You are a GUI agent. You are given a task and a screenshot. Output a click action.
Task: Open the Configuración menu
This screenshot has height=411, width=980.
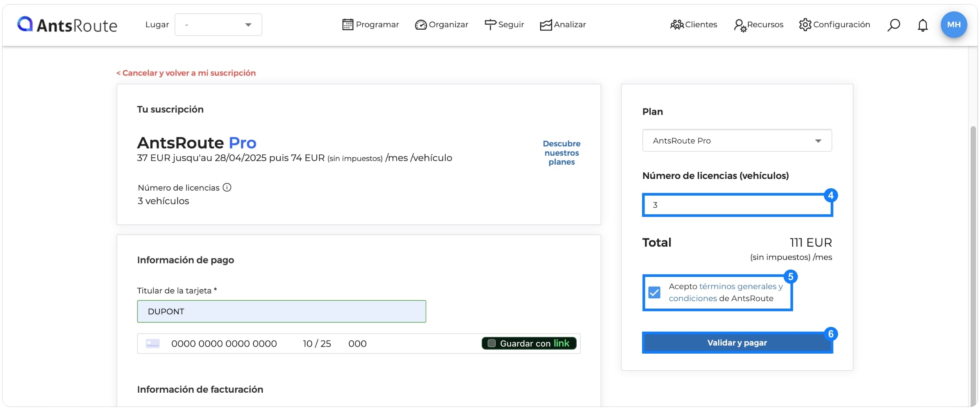click(x=834, y=25)
